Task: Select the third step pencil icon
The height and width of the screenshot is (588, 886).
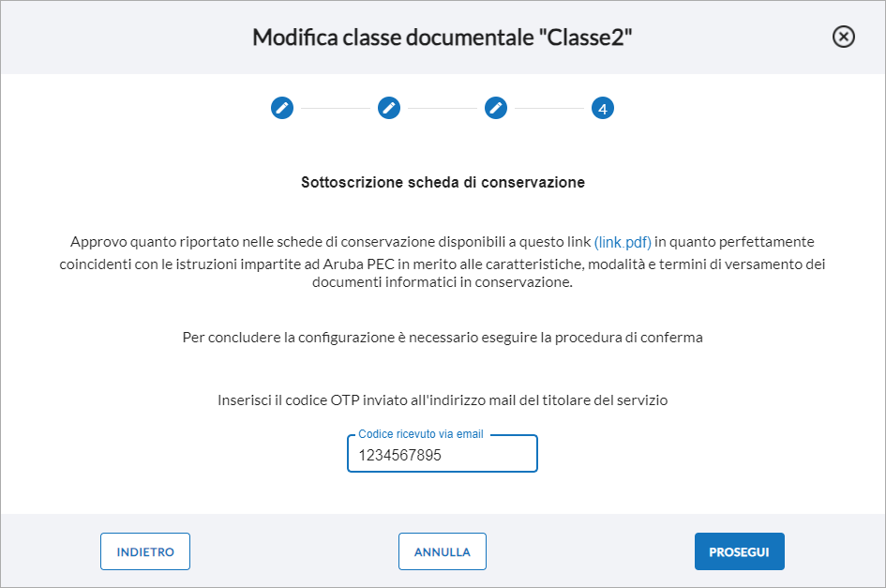Action: click(x=496, y=108)
